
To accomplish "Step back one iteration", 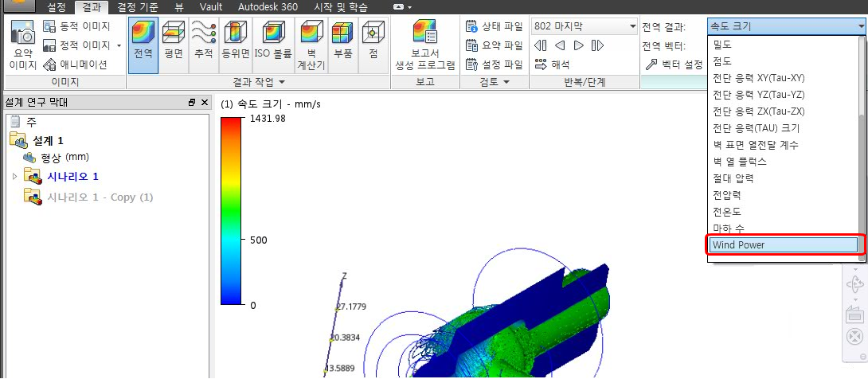I will [560, 45].
